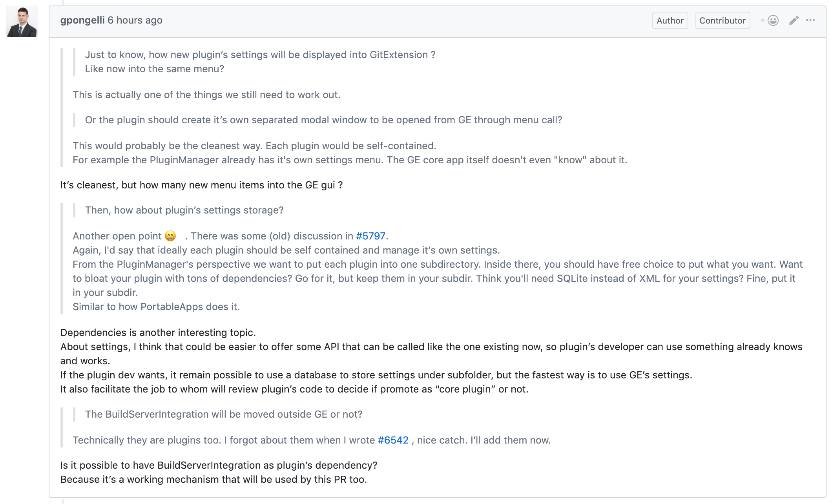The image size is (832, 504).
Task: Click the Author badge
Action: tap(670, 20)
